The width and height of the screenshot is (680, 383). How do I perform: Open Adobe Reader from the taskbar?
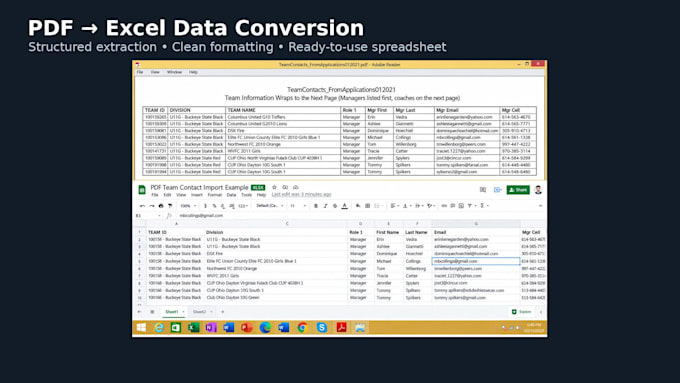[341, 327]
